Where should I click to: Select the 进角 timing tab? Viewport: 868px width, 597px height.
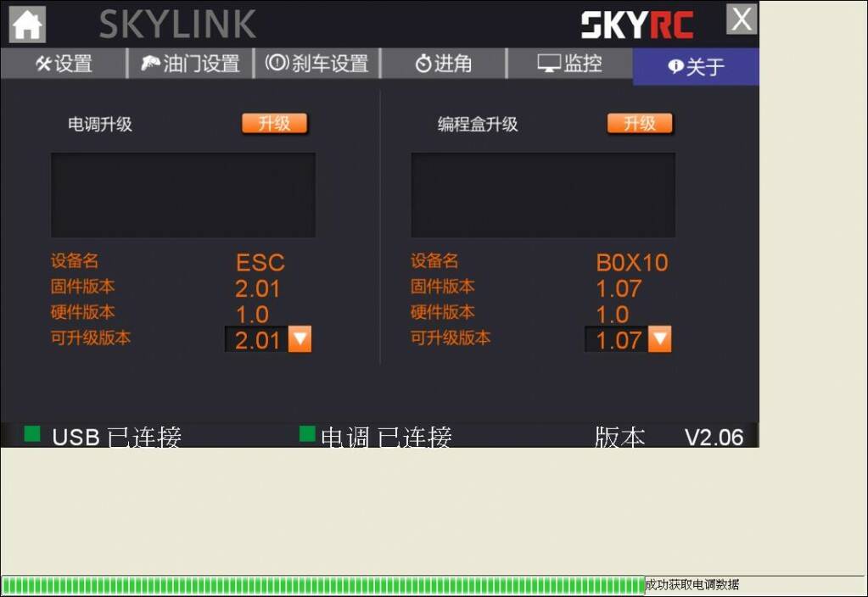(x=444, y=63)
